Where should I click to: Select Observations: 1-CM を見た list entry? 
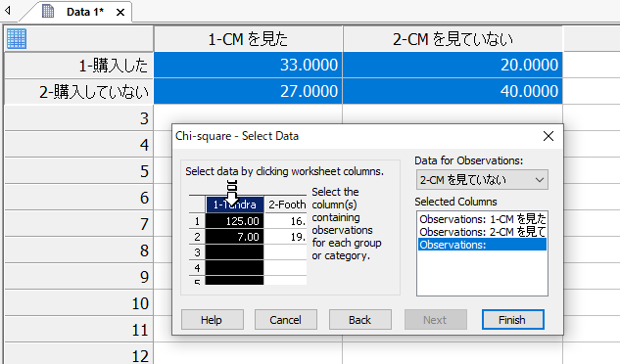pos(482,219)
